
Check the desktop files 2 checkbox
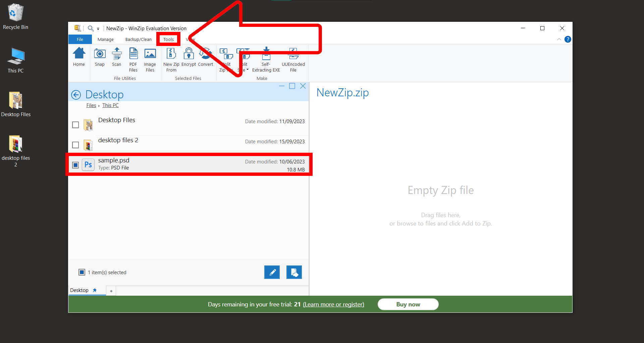pos(75,145)
